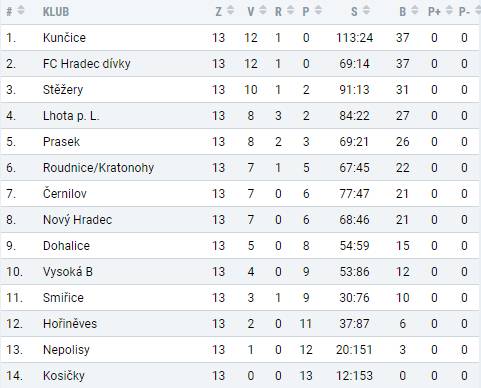
Task: Click sort arrows next to B column
Action: click(415, 11)
